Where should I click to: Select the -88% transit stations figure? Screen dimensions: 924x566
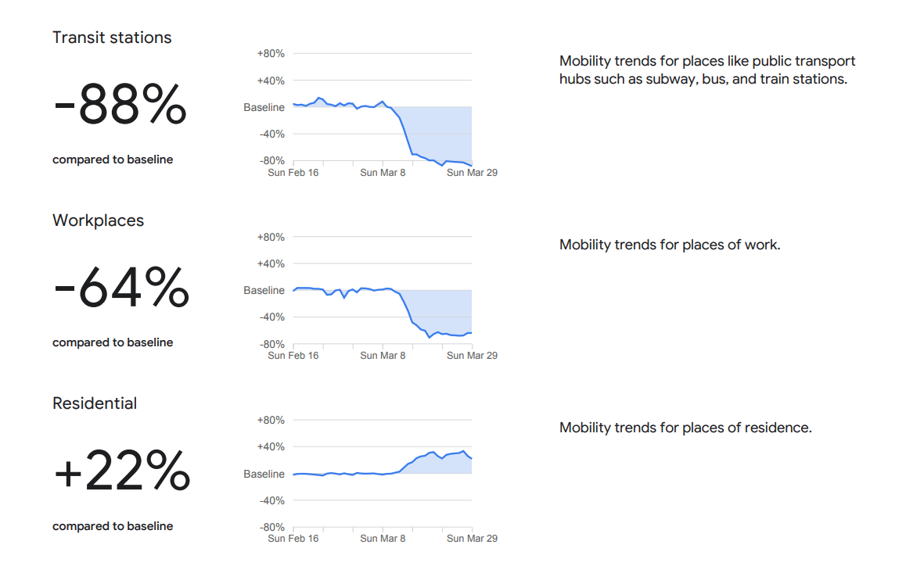click(120, 104)
